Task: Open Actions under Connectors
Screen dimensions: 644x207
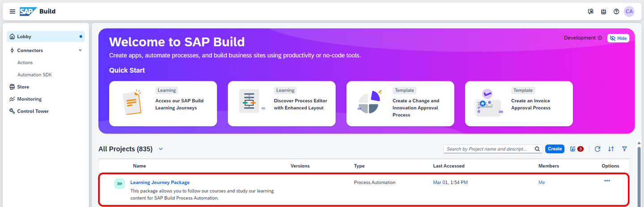Action: [25, 63]
